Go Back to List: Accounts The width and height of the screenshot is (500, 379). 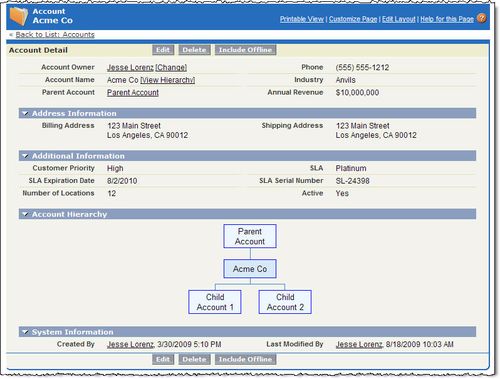click(x=55, y=35)
